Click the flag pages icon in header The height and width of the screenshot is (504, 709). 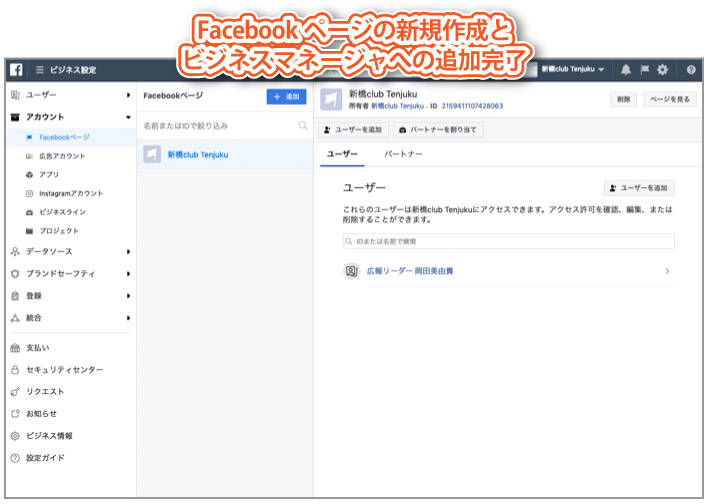point(644,69)
